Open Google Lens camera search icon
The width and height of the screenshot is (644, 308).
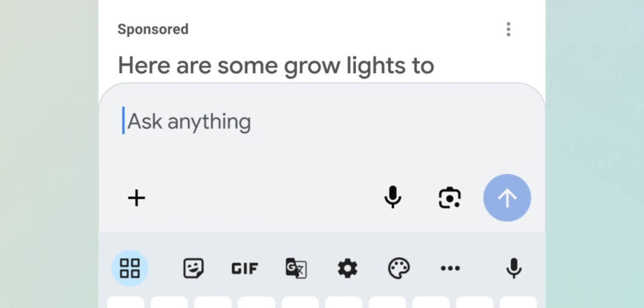point(450,198)
